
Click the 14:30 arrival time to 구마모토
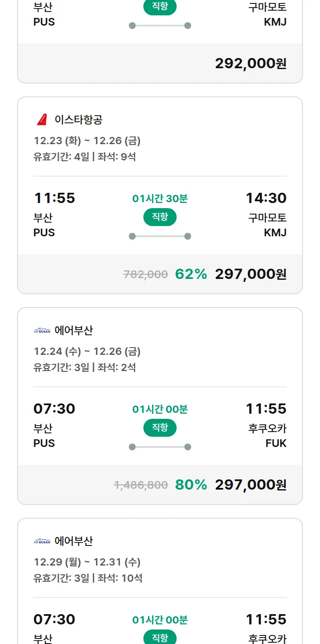pyautogui.click(x=266, y=198)
